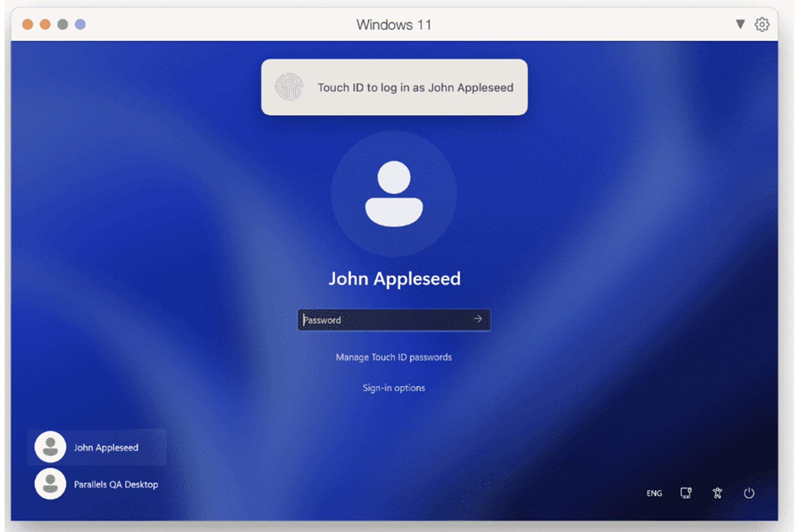Toggle the accessibility menu on the login screen
This screenshot has height=532, width=798.
[718, 493]
